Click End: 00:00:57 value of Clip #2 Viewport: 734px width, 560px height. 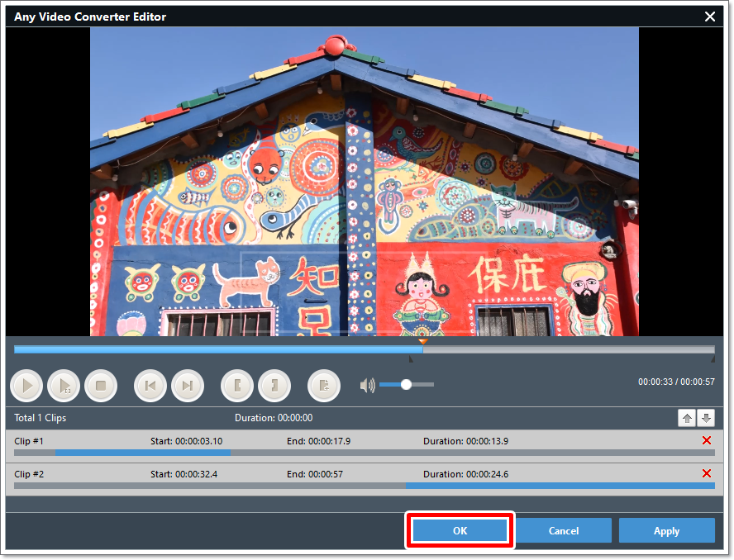315,474
